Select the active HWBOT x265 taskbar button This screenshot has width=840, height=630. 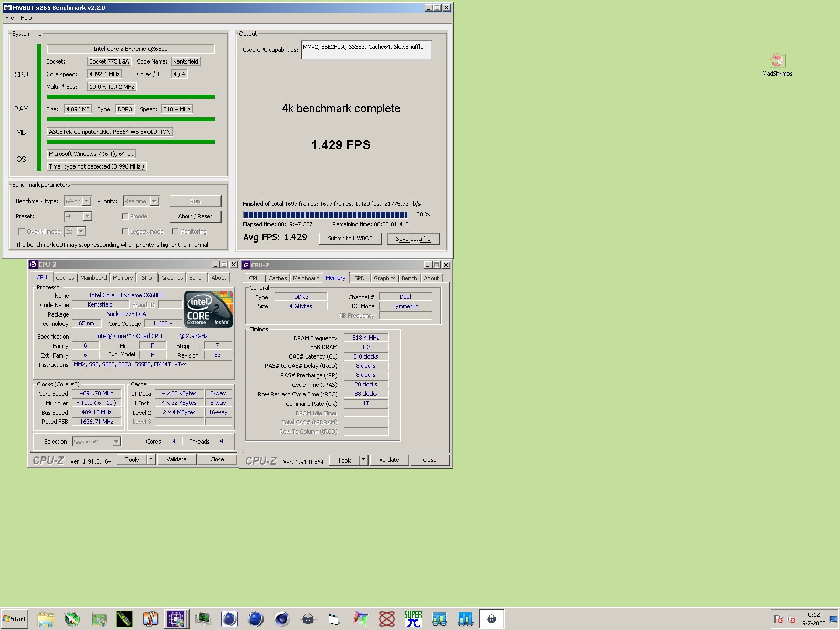pyautogui.click(x=492, y=619)
